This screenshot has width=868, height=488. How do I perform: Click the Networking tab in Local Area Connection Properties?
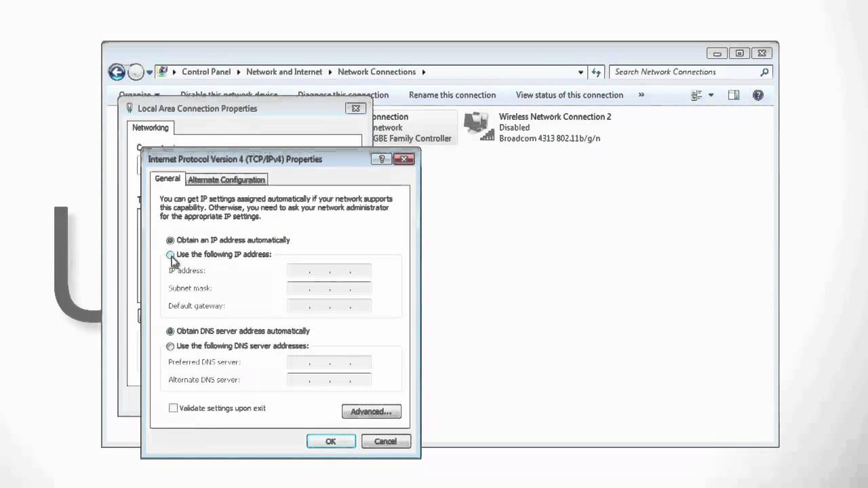point(151,127)
